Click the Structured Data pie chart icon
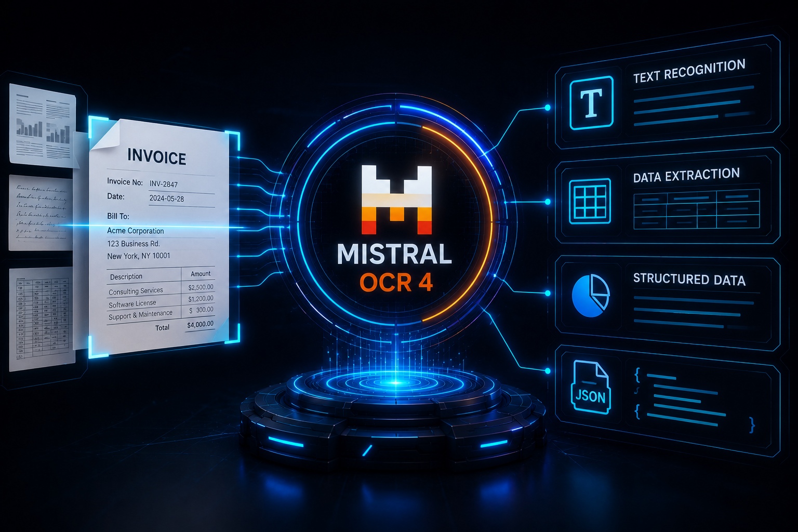The image size is (798, 532). pos(591,296)
